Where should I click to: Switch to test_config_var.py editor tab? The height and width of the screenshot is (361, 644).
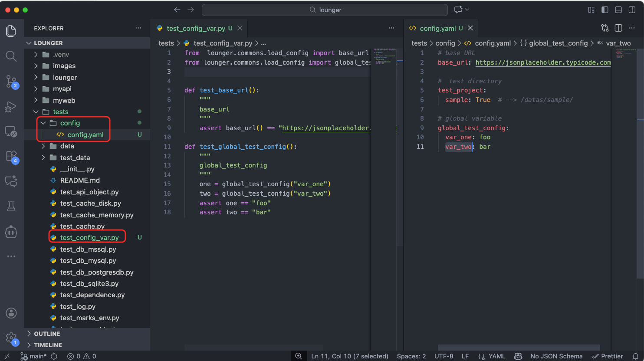pyautogui.click(x=196, y=28)
